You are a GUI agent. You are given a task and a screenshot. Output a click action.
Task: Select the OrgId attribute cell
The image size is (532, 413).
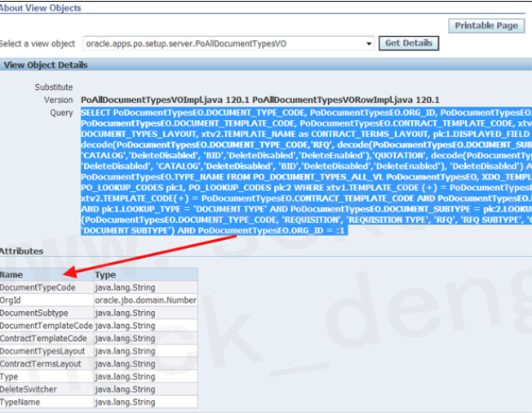click(x=47, y=300)
